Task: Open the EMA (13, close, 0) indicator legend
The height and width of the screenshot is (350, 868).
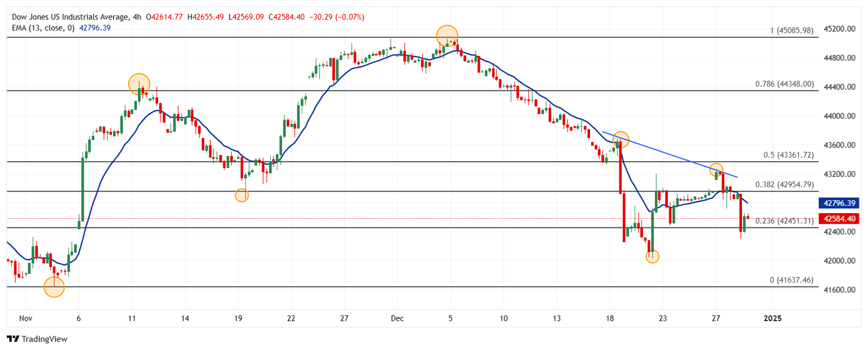Action: 42,27
